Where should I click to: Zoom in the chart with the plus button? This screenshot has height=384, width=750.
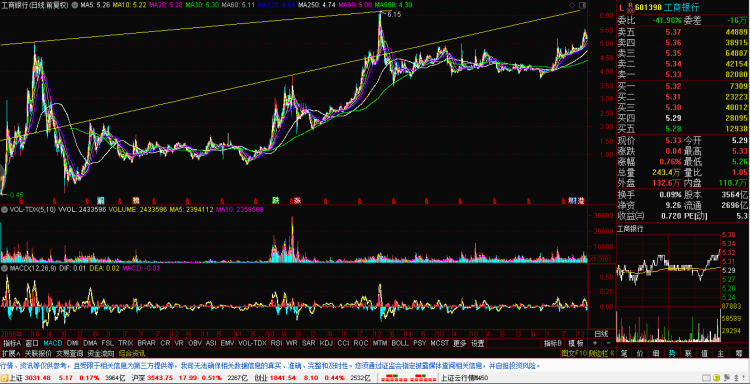point(595,343)
